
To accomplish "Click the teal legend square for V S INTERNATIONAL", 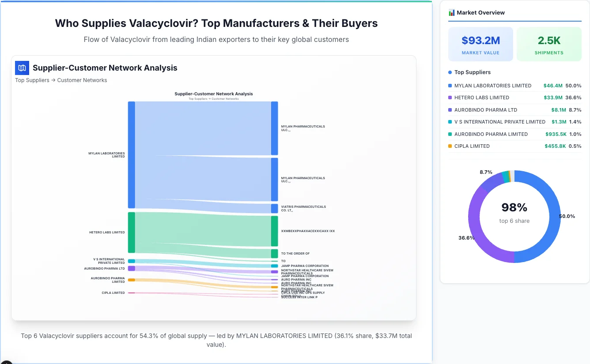I will pos(450,122).
